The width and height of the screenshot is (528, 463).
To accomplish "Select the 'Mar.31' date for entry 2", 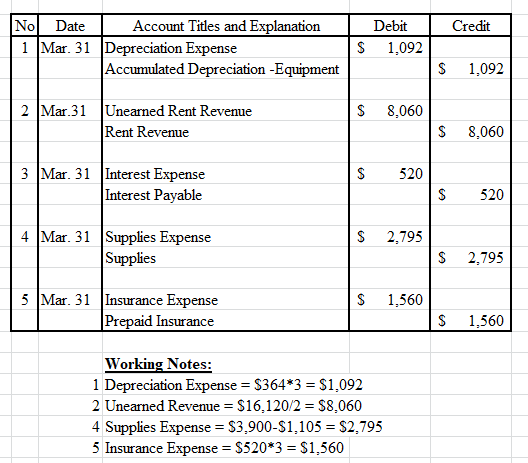I will coord(70,111).
